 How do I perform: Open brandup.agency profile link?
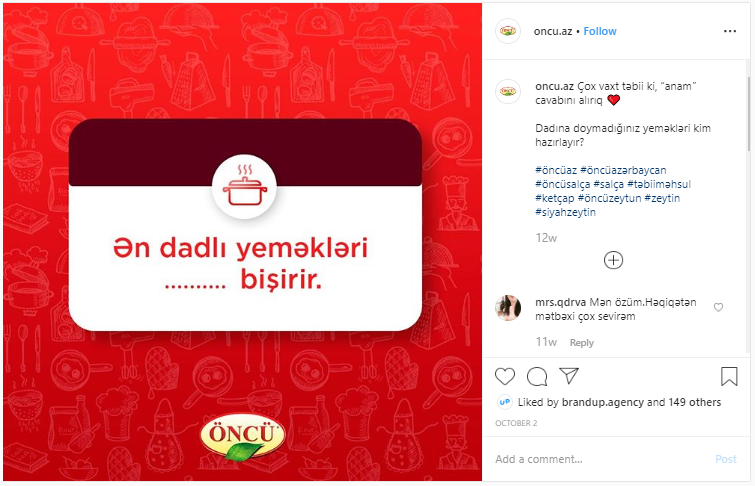point(603,402)
